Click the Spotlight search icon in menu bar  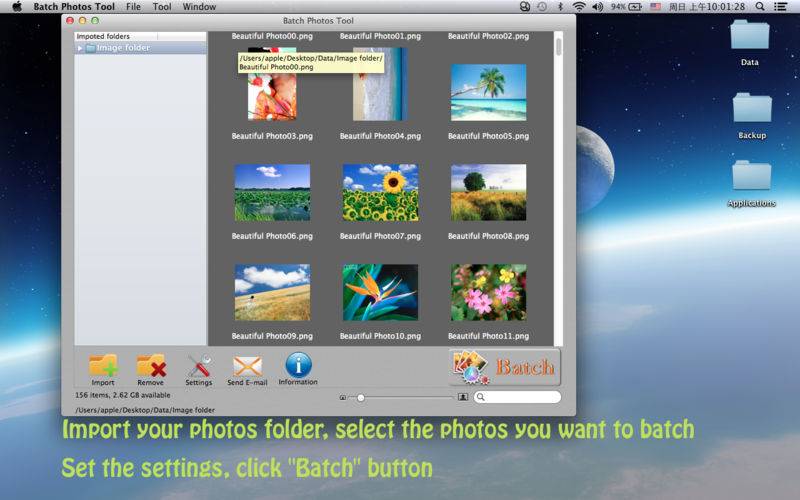click(760, 7)
